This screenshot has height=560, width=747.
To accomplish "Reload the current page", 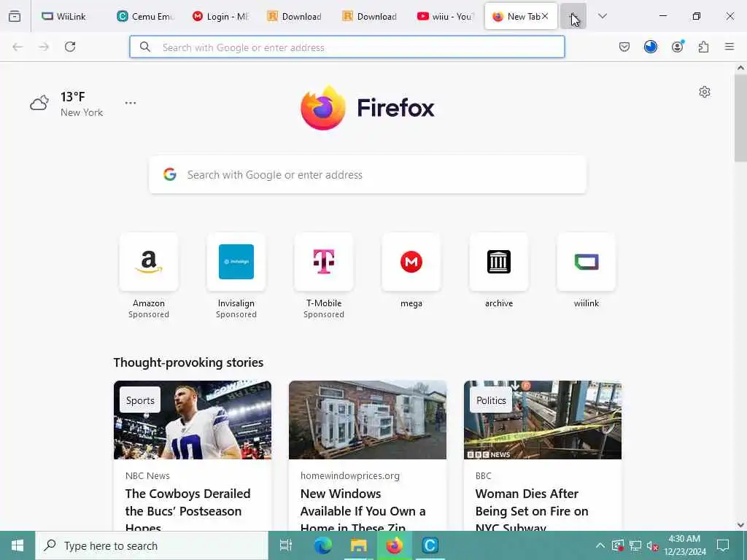I will point(70,47).
